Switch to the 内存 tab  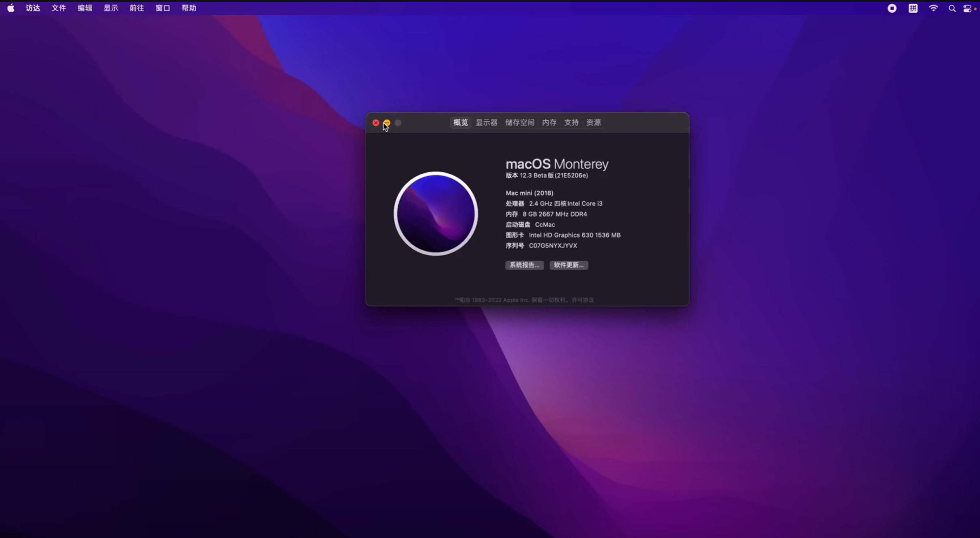(549, 122)
